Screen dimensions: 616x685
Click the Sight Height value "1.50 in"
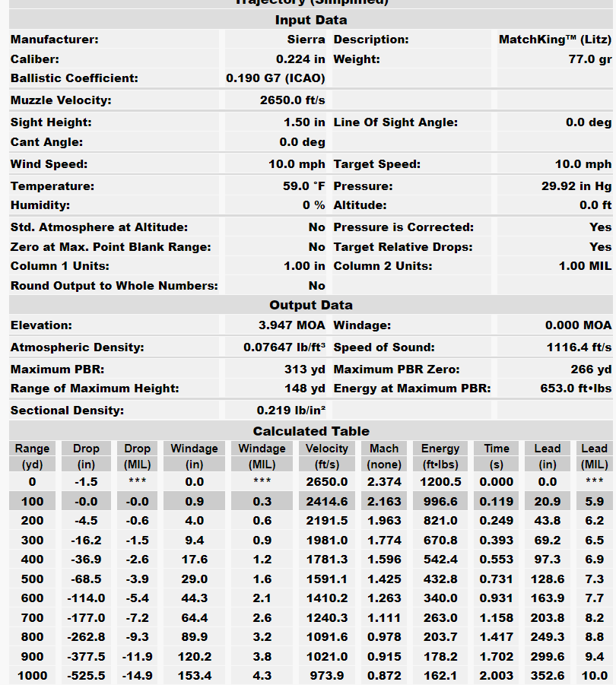[304, 122]
